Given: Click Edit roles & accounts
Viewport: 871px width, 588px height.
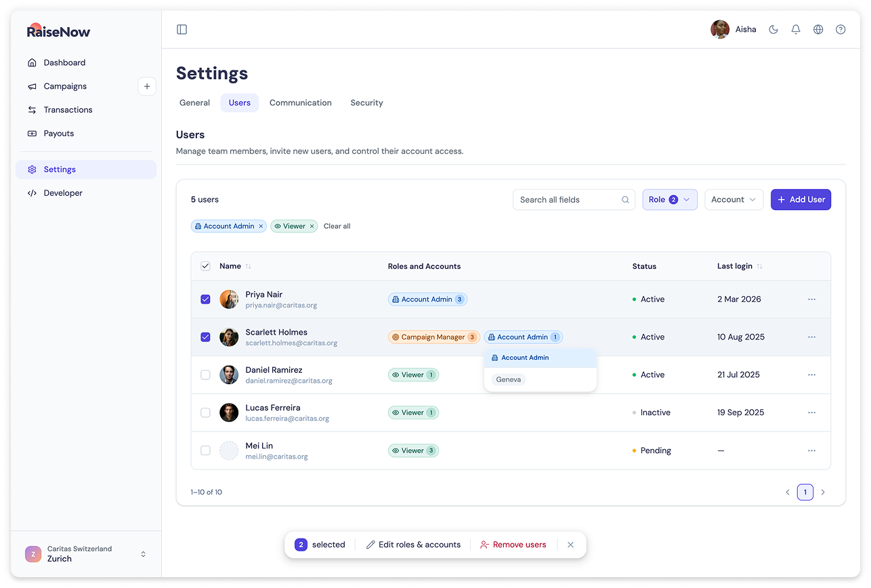Looking at the screenshot, I should pyautogui.click(x=413, y=545).
